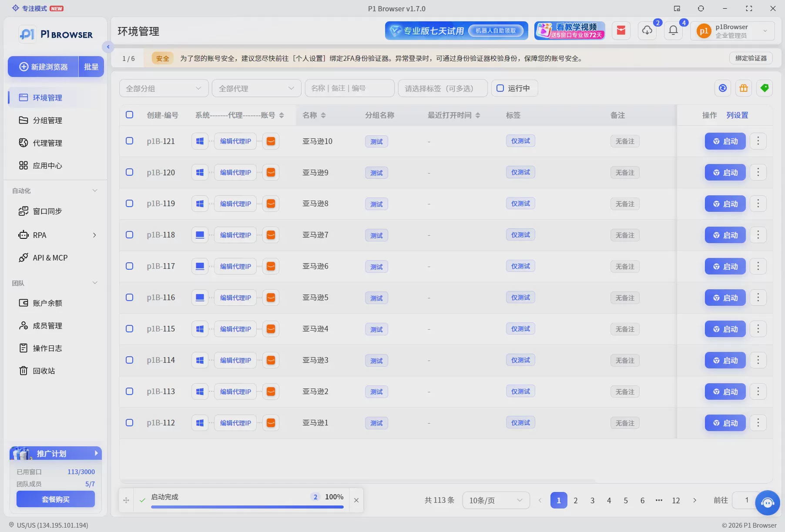This screenshot has height=532, width=785.
Task: Close the startup complete notification
Action: (356, 500)
